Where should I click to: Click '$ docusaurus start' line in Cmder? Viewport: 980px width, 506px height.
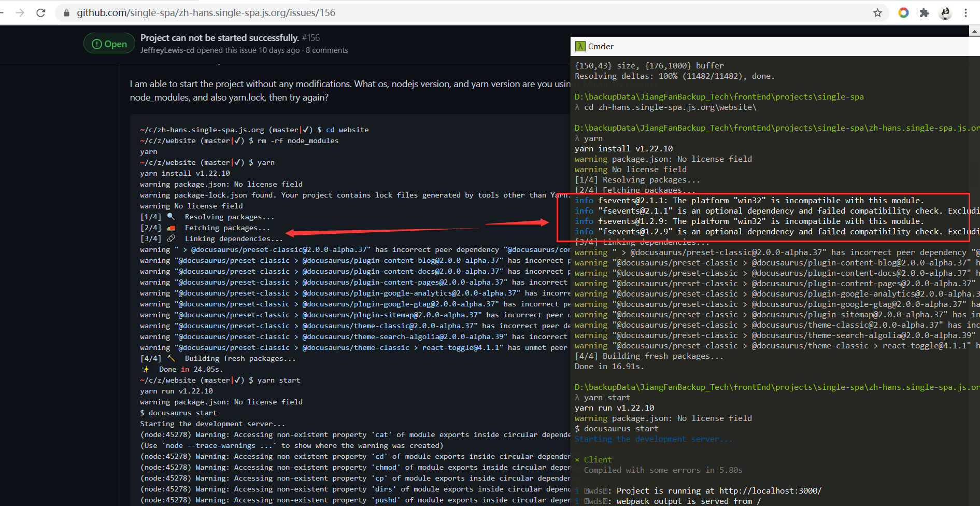pos(617,428)
